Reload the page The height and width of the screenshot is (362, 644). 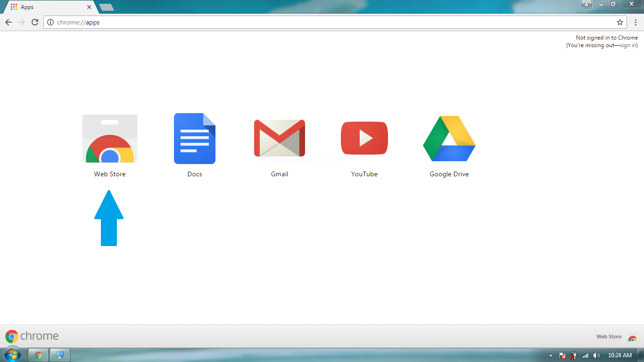[x=35, y=22]
